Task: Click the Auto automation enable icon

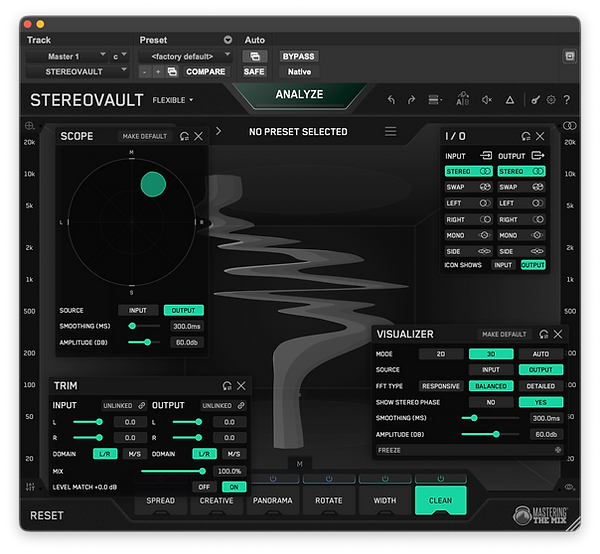Action: [x=254, y=56]
